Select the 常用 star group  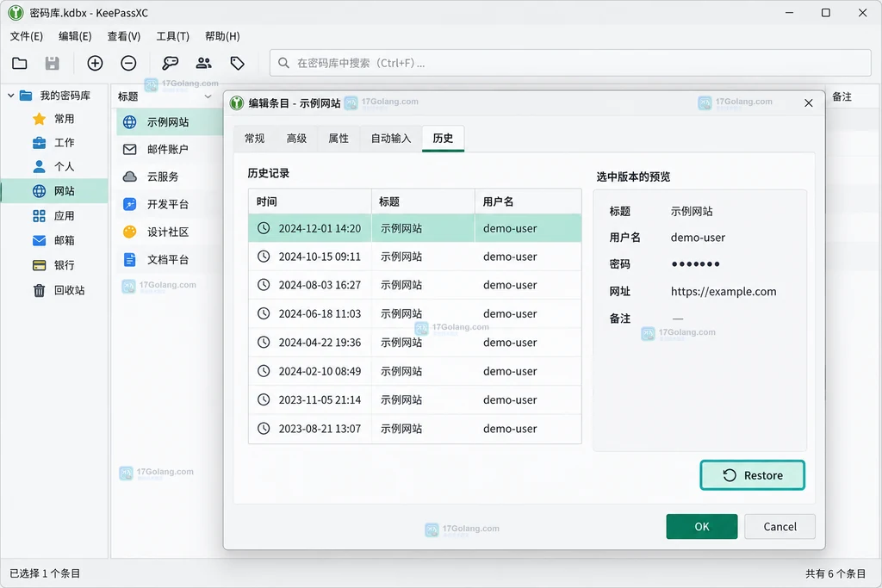[x=54, y=119]
